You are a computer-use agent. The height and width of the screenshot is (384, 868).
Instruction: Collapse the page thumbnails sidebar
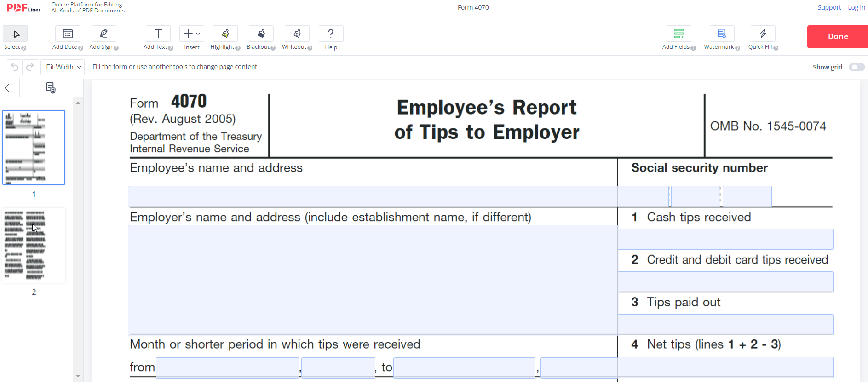(x=7, y=88)
